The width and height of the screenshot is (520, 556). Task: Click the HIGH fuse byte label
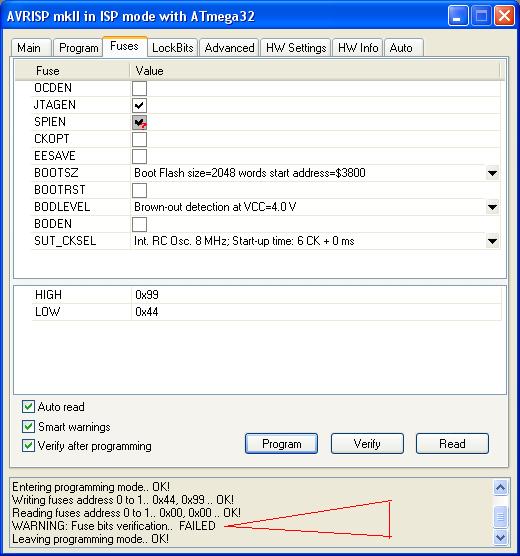tap(49, 295)
